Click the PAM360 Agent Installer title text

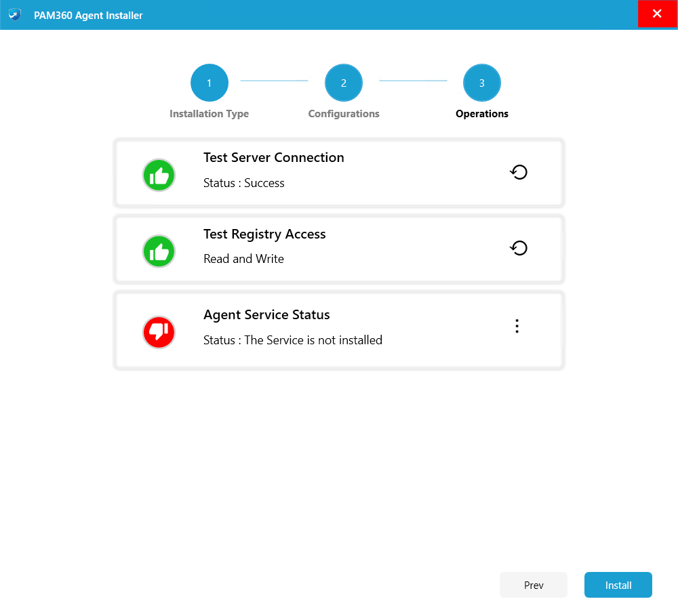(x=88, y=16)
